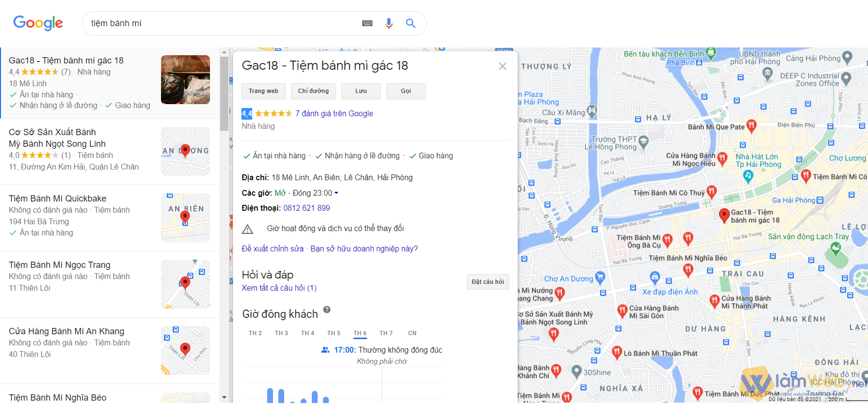
Task: Select TH 6 busy-hours tab
Action: (x=360, y=333)
